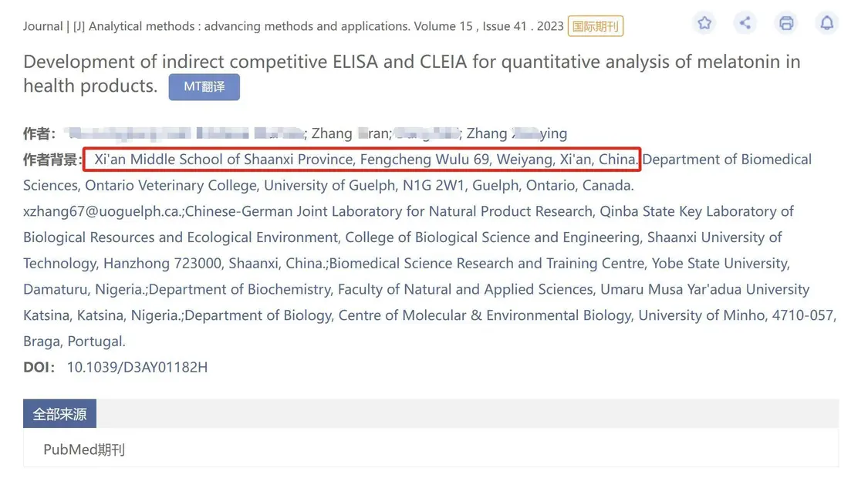Click the bell alert icon
This screenshot has width=868, height=478.
[x=826, y=23]
